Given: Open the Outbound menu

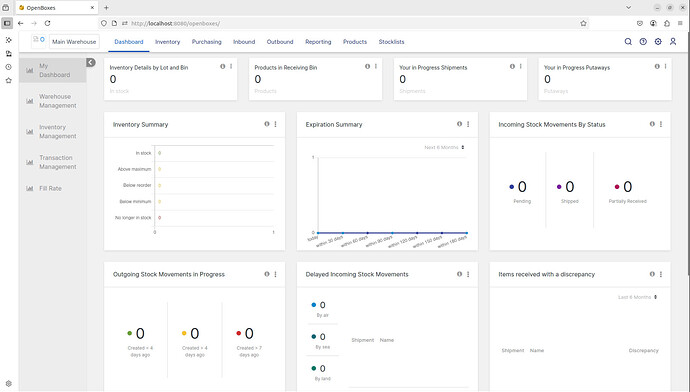Looking at the screenshot, I should point(280,42).
